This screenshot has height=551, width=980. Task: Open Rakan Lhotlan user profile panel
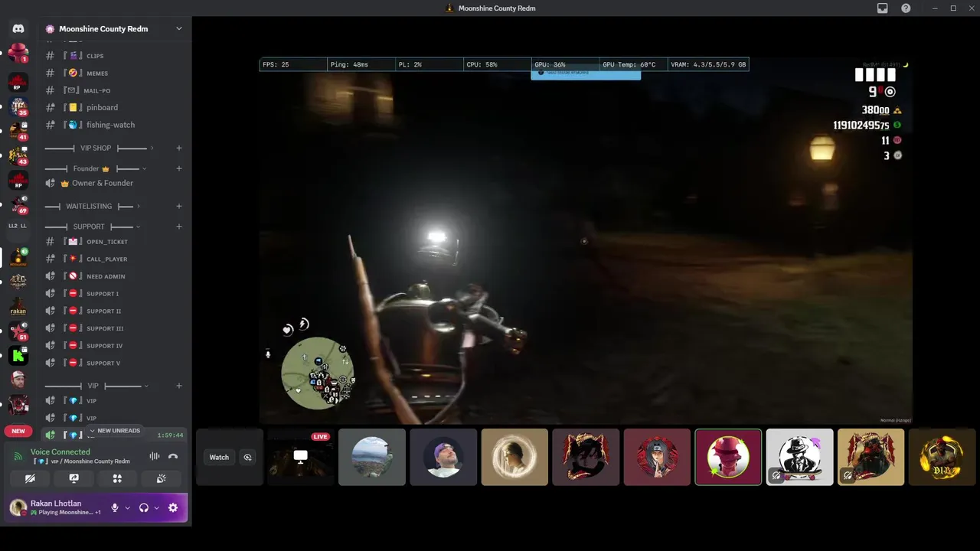coord(55,507)
